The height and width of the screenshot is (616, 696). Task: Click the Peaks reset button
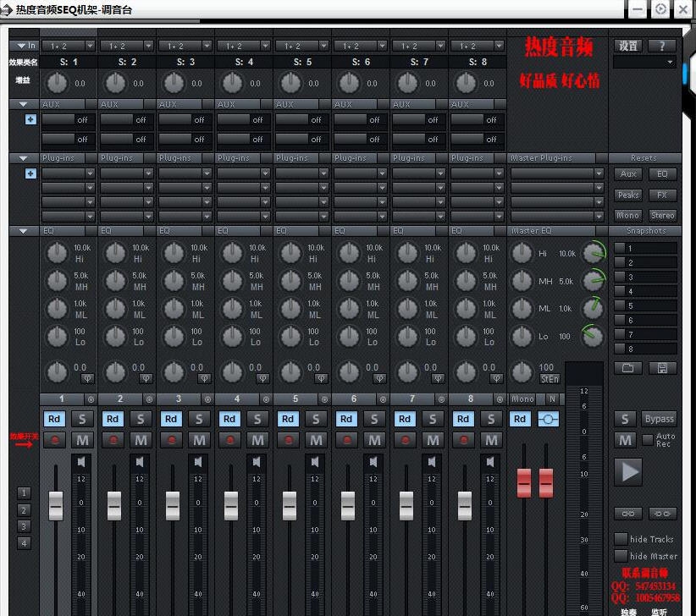coord(627,195)
